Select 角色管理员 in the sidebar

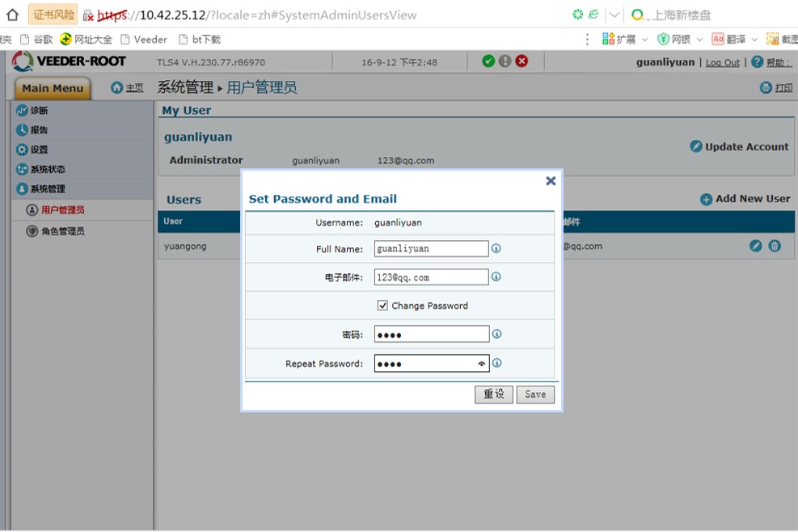coord(62,231)
